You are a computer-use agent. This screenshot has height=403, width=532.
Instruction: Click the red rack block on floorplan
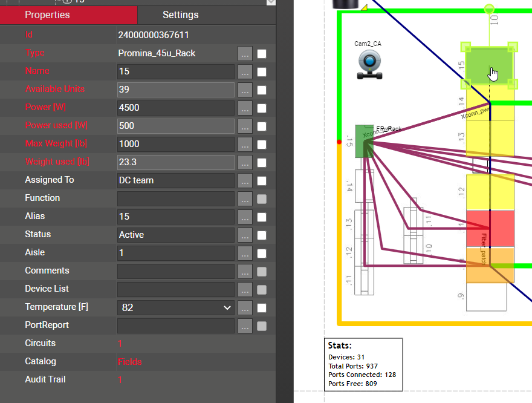click(x=490, y=228)
